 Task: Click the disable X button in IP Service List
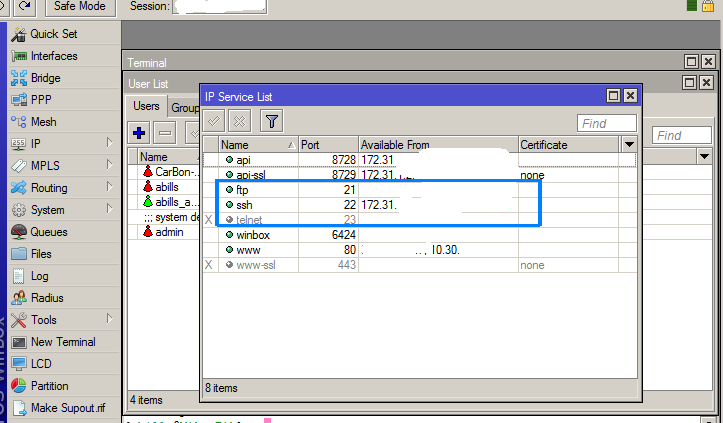coord(239,122)
